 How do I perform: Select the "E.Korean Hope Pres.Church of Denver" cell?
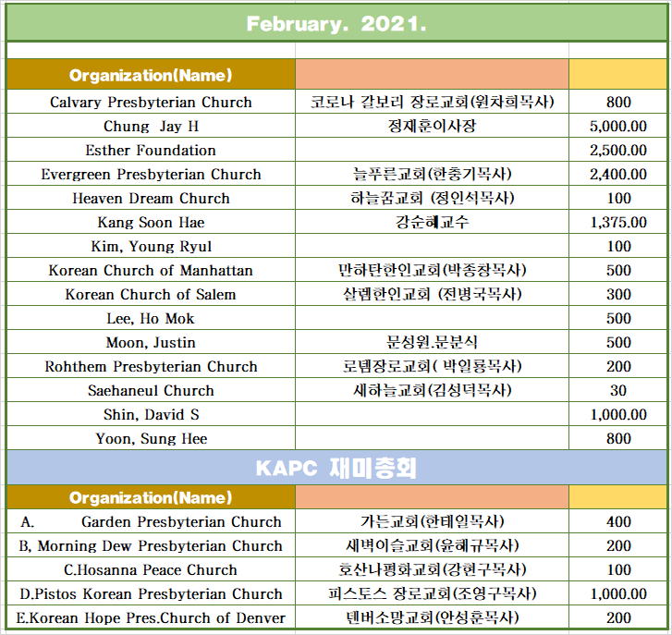click(x=151, y=617)
